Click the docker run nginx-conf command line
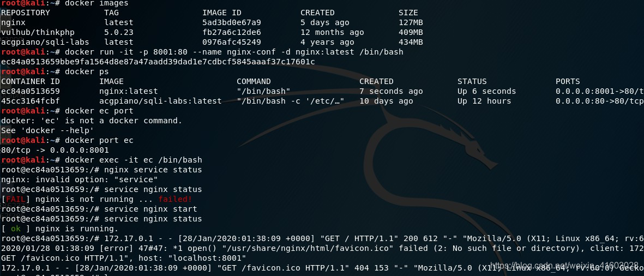 click(234, 52)
